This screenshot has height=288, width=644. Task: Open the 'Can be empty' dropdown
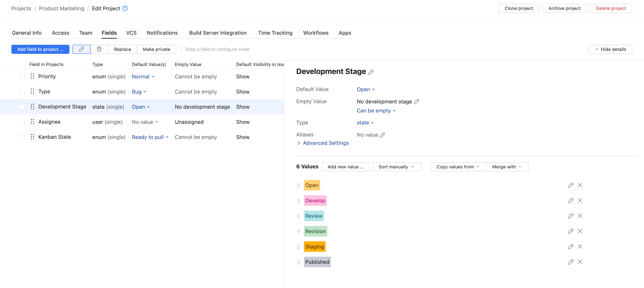click(376, 111)
